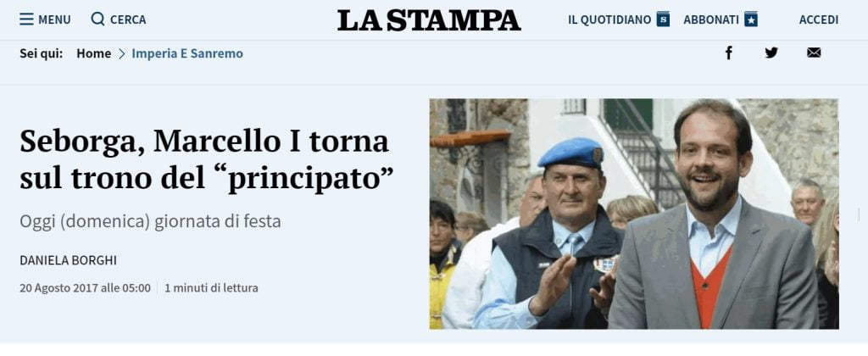Screen dimensions: 868x356
Task: Select CERCA search option
Action: click(128, 20)
